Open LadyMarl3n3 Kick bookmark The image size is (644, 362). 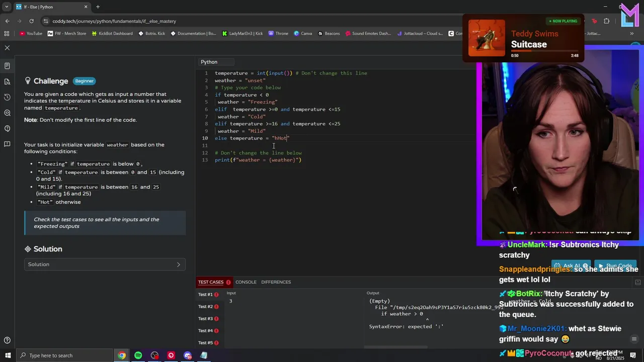click(x=242, y=34)
